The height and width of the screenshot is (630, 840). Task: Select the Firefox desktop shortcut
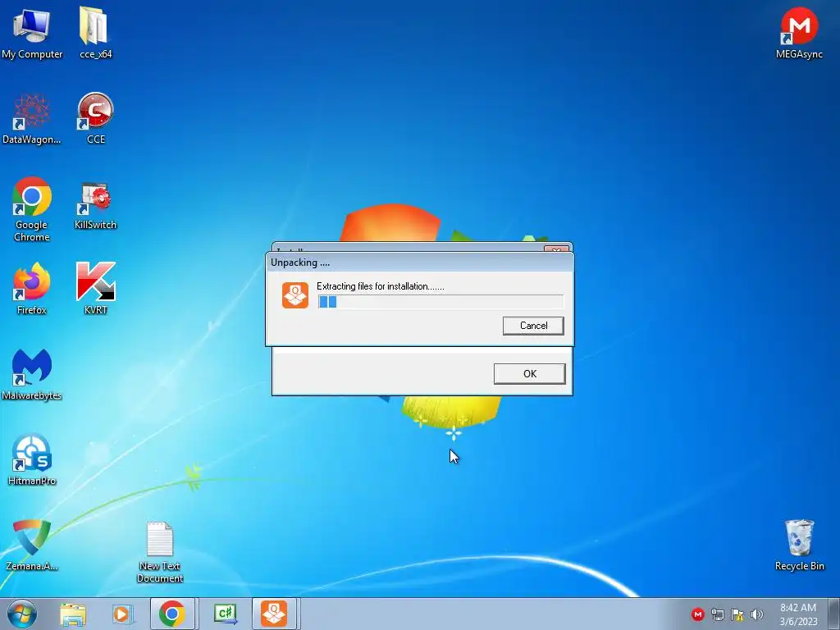[32, 289]
